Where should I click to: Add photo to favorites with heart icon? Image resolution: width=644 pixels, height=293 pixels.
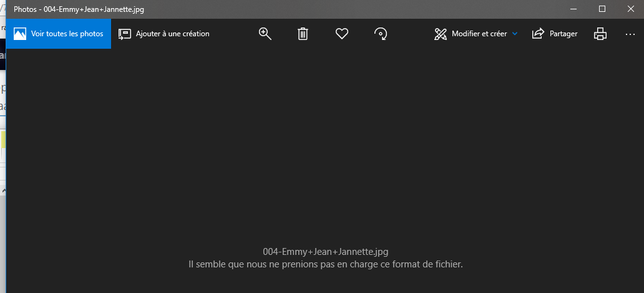click(342, 34)
